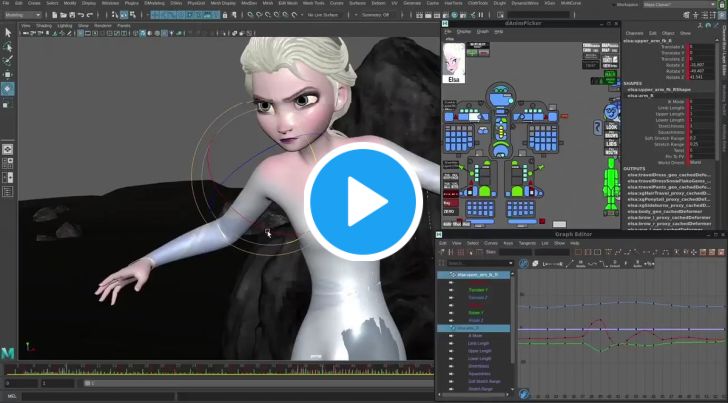Click the blue head control in picker
728x403 pixels.
pos(500,98)
